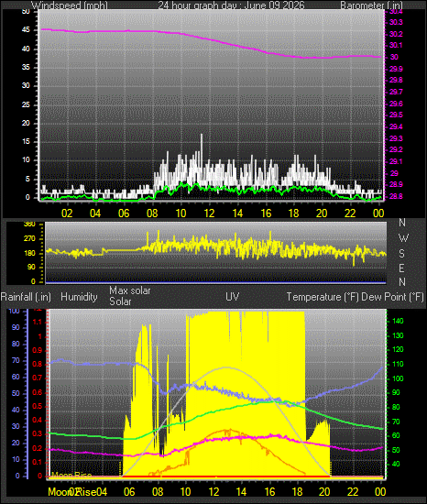Click the 30.2 barometer scale value

click(x=397, y=34)
